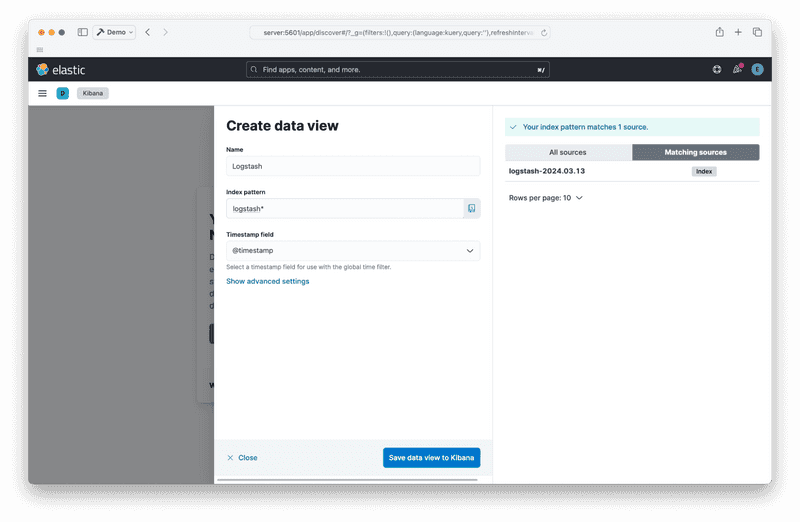Open the help menu icon

[x=717, y=70]
